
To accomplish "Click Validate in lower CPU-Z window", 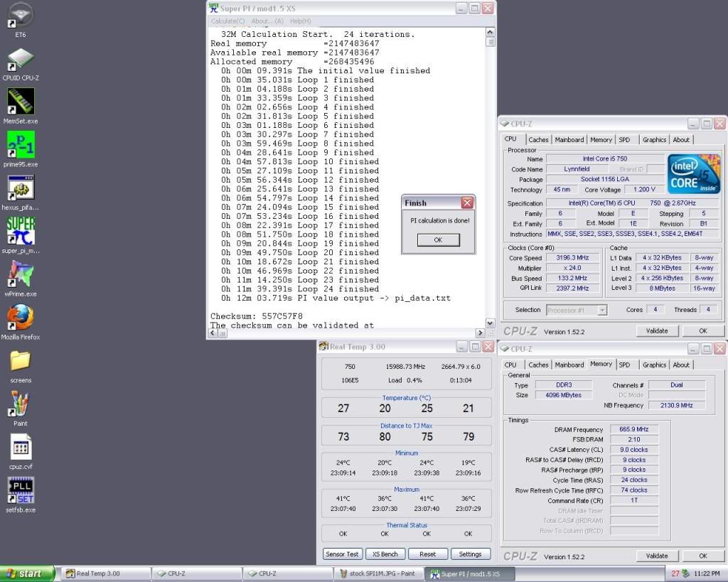I will tap(657, 556).
